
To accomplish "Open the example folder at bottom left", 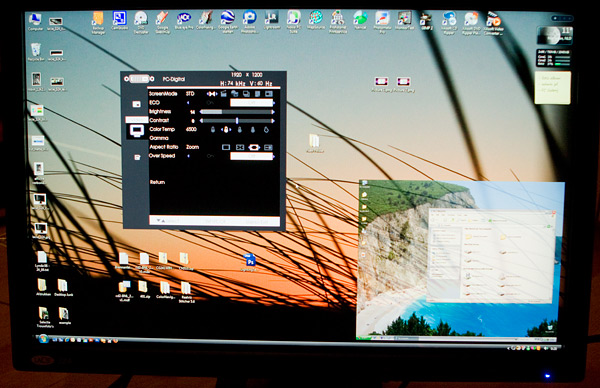I will 64,316.
